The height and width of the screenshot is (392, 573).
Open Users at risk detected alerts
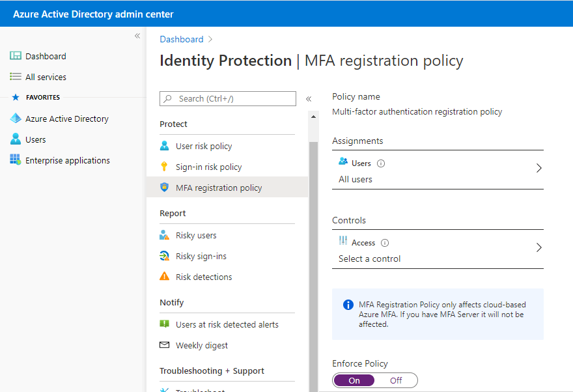[x=227, y=324]
